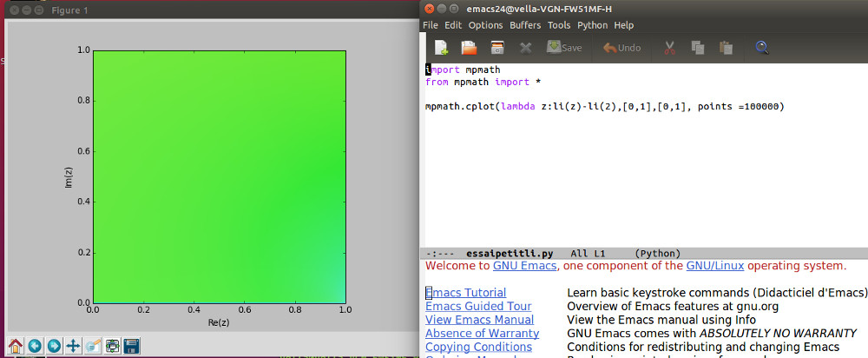Image resolution: width=868 pixels, height=358 pixels.
Task: Open directory icon in Emacs toolbar
Action: click(497, 48)
